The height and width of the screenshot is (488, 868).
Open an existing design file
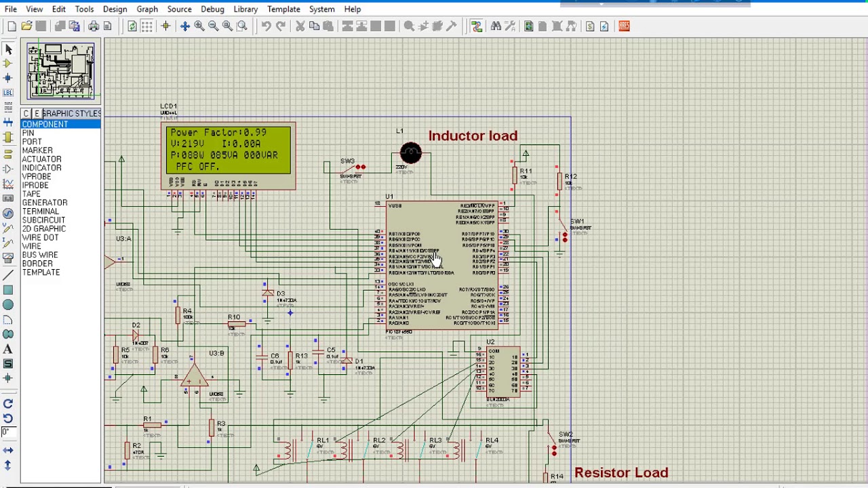coord(26,26)
